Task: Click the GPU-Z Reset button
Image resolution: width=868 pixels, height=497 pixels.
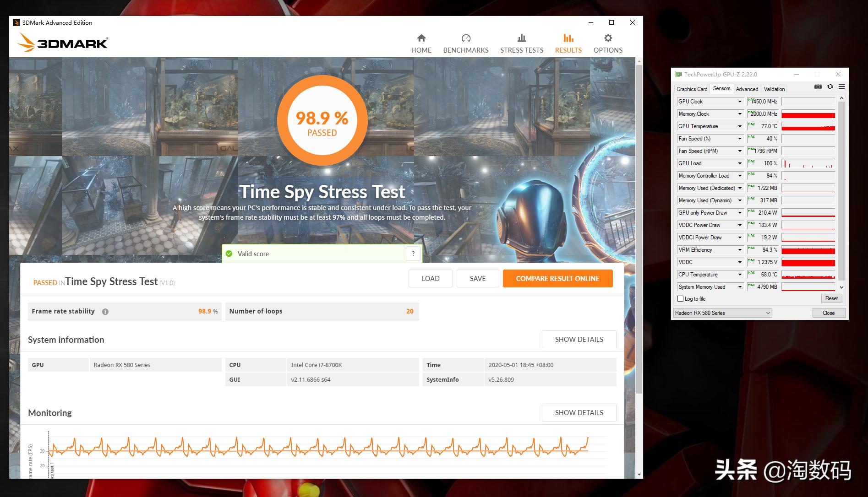Action: tap(831, 298)
